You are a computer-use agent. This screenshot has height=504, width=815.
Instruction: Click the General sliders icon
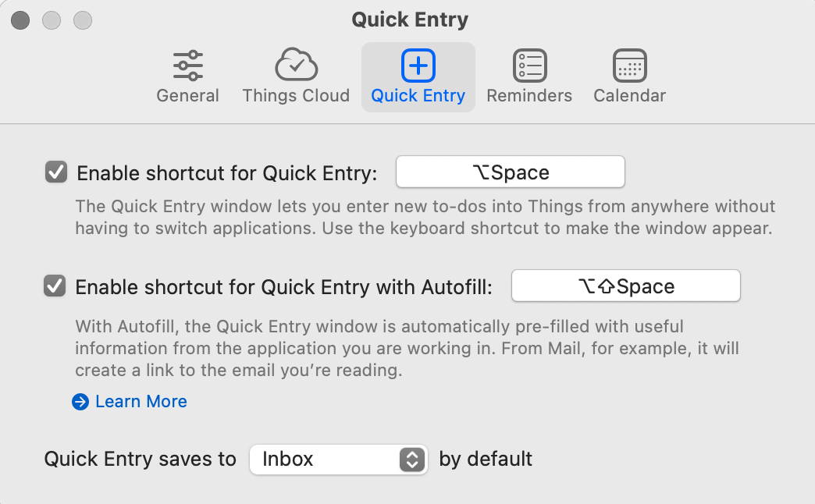pyautogui.click(x=187, y=66)
